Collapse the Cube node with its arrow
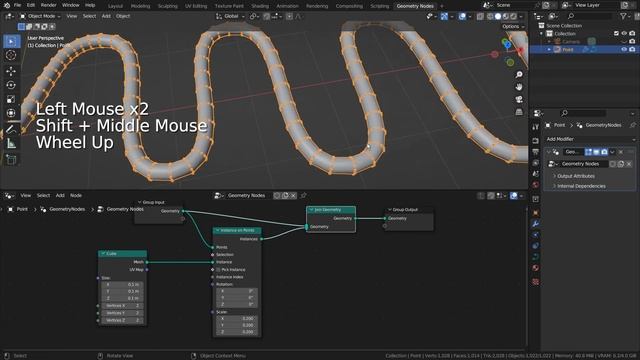Viewport: 640px width, 360px height. click(103, 254)
